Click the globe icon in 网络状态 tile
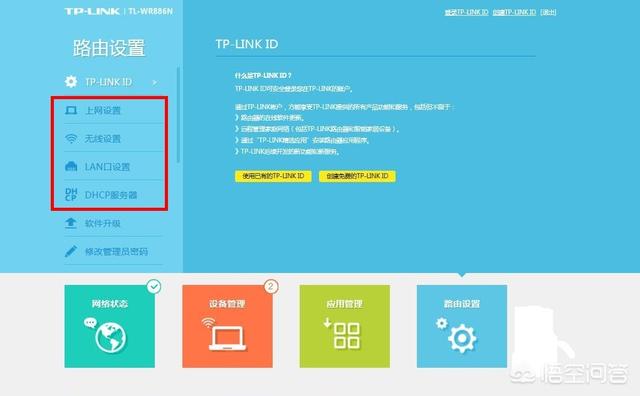640x396 pixels. coord(111,337)
